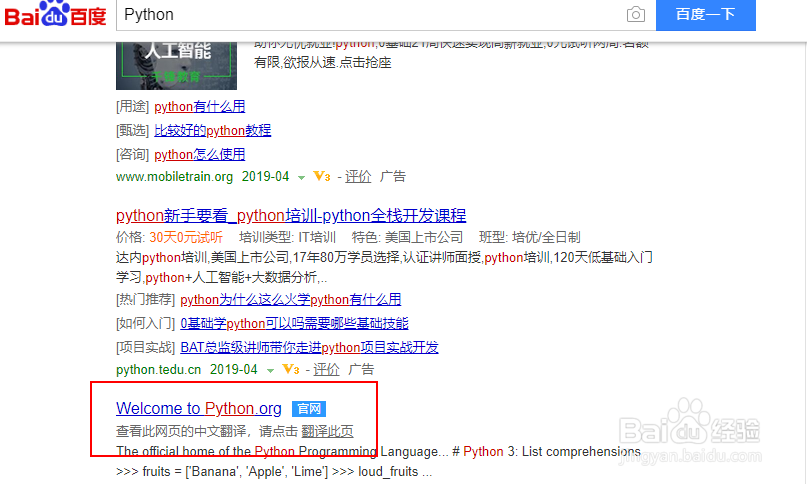Click python.tedu.cn URL text
This screenshot has height=484, width=807.
click(159, 370)
